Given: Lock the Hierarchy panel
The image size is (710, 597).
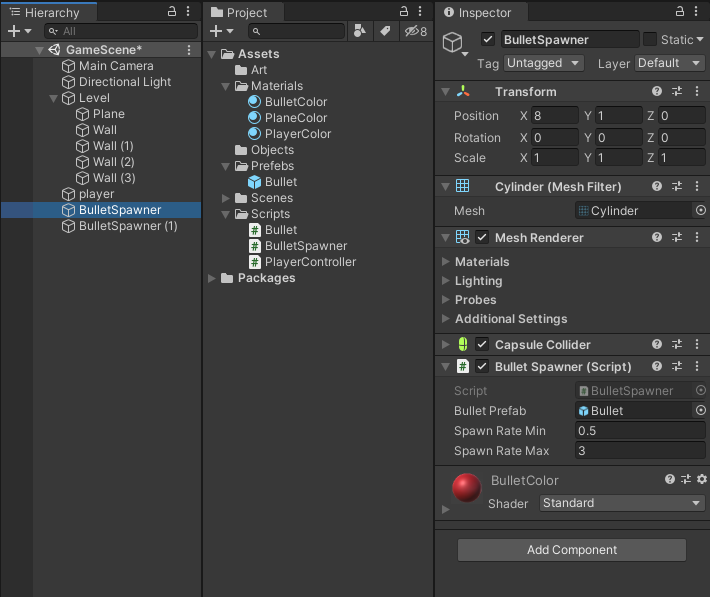Looking at the screenshot, I should tap(172, 11).
